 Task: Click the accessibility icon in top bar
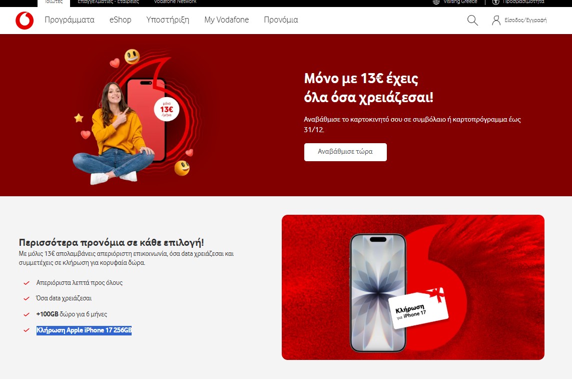[x=496, y=2]
